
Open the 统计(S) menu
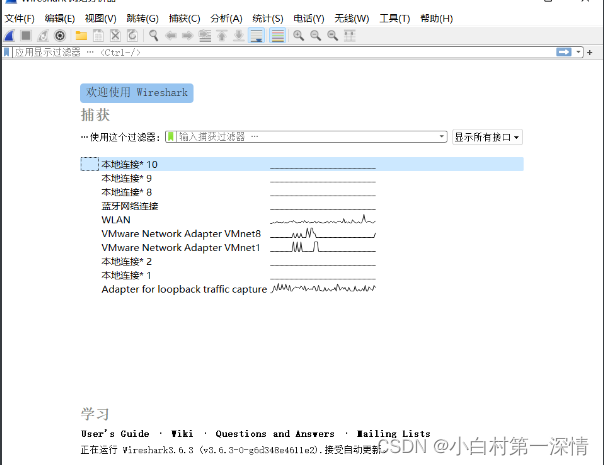(x=268, y=18)
